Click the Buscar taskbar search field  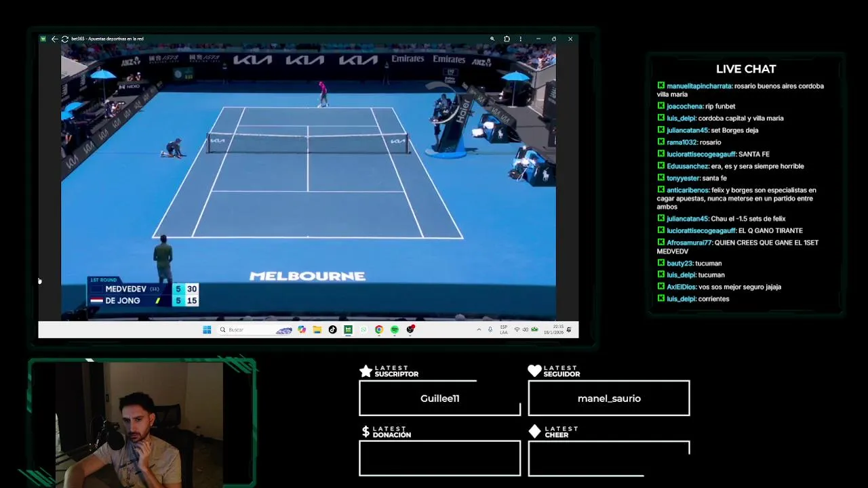[x=256, y=329]
